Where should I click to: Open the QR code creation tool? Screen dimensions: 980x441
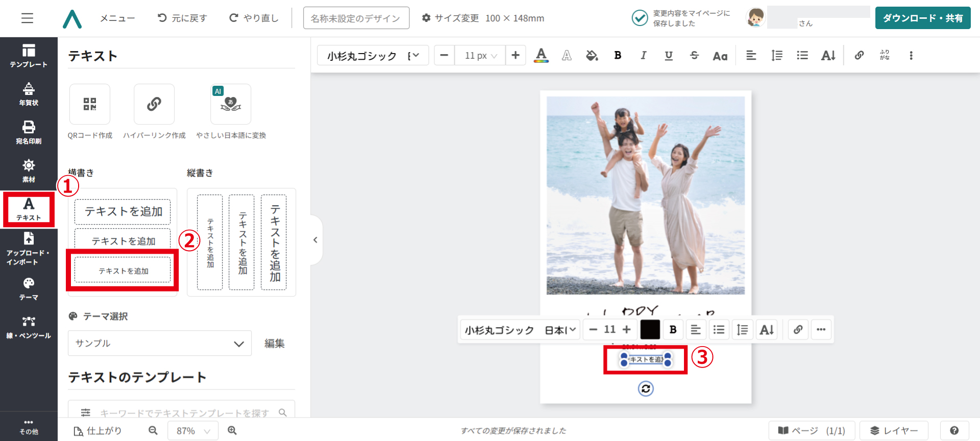tap(90, 105)
